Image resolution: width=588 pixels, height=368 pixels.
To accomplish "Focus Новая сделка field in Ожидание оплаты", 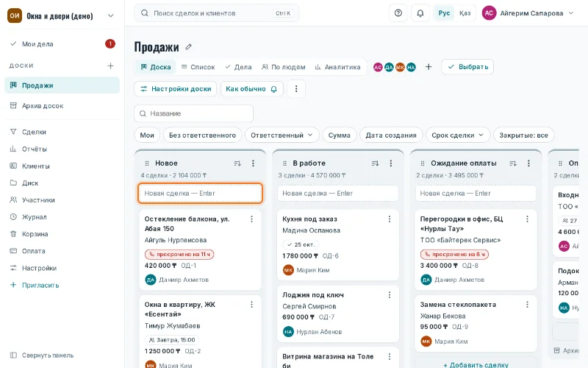I will pyautogui.click(x=476, y=194).
